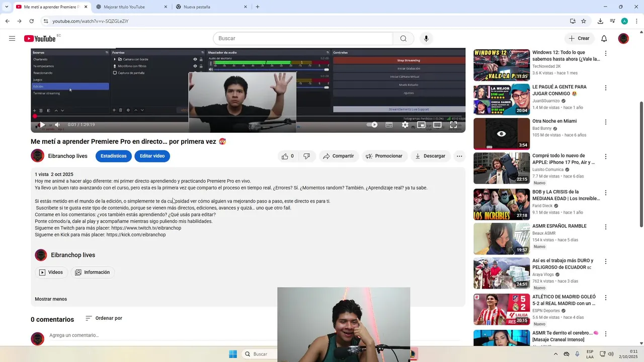
Task: Download the video via Descargar
Action: click(430, 156)
